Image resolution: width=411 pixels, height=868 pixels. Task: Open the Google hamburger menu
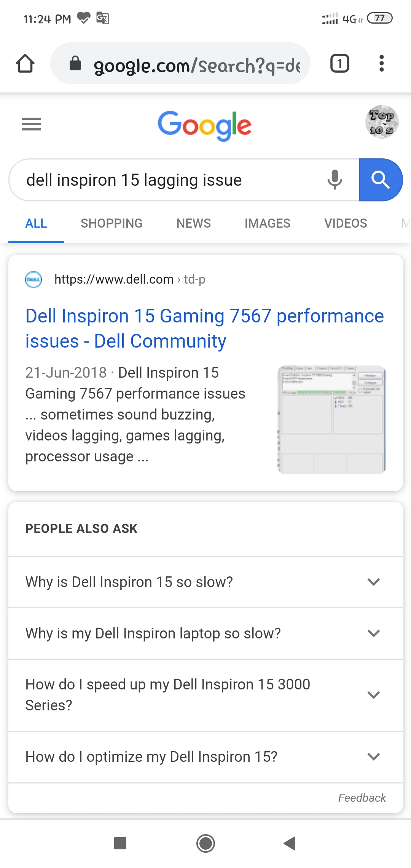pyautogui.click(x=32, y=124)
